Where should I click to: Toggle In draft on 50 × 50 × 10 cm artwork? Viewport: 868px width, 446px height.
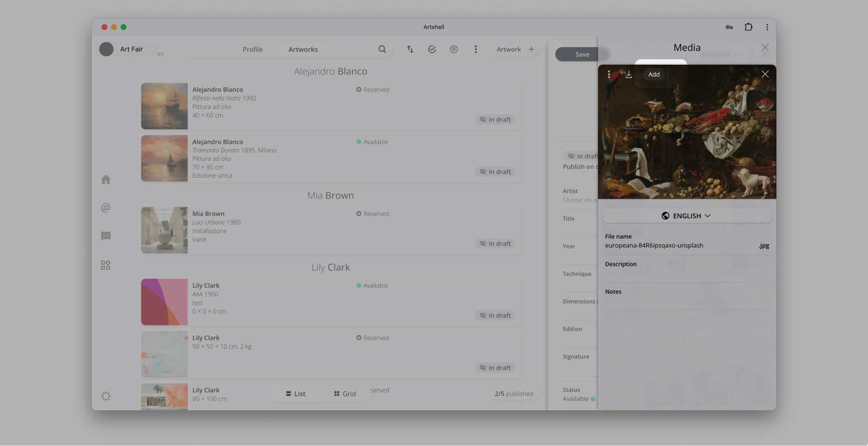(496, 368)
